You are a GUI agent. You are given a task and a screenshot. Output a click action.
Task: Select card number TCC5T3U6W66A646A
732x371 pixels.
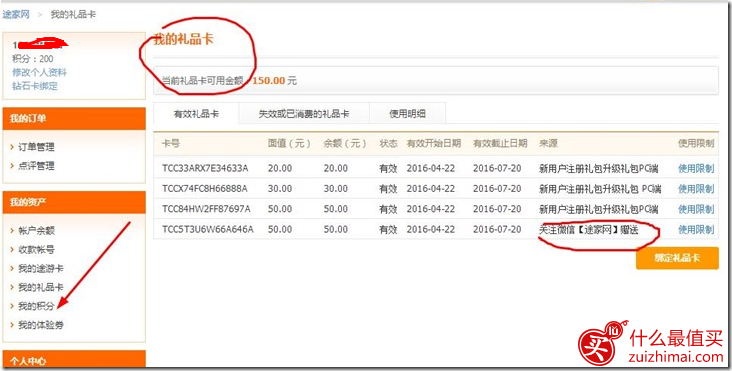tap(208, 230)
